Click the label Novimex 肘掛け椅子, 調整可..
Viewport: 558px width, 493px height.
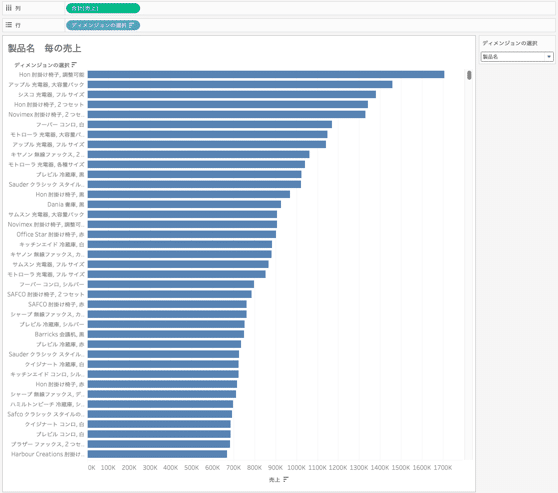pyautogui.click(x=46, y=224)
